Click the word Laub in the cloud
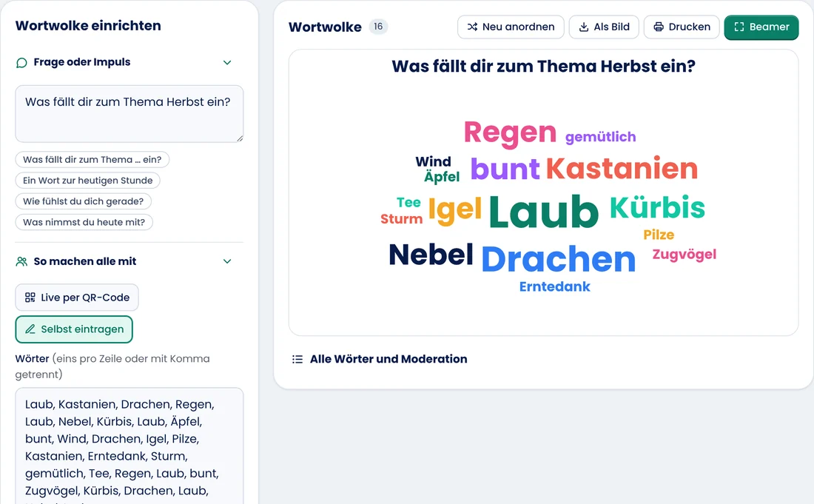The height and width of the screenshot is (504, 814). [544, 211]
